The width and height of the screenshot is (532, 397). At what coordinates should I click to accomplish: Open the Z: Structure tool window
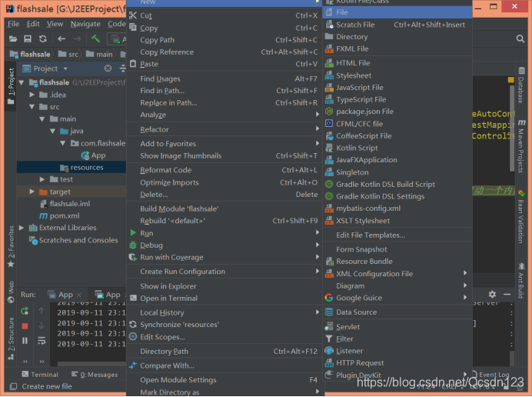pos(11,339)
